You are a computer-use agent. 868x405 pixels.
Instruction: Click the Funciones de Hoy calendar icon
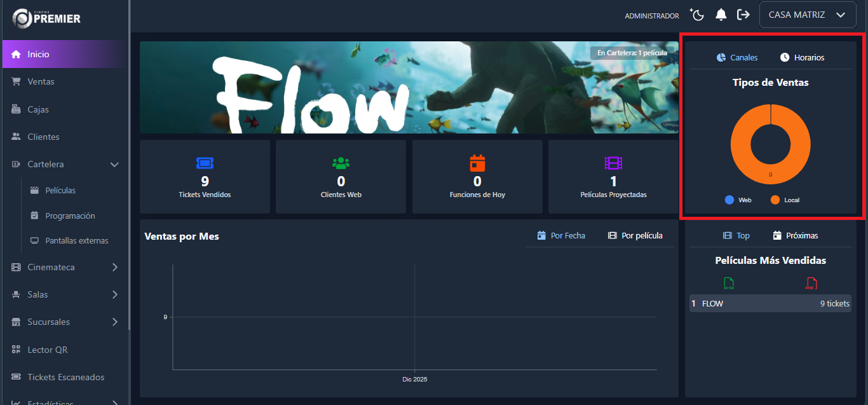click(477, 163)
